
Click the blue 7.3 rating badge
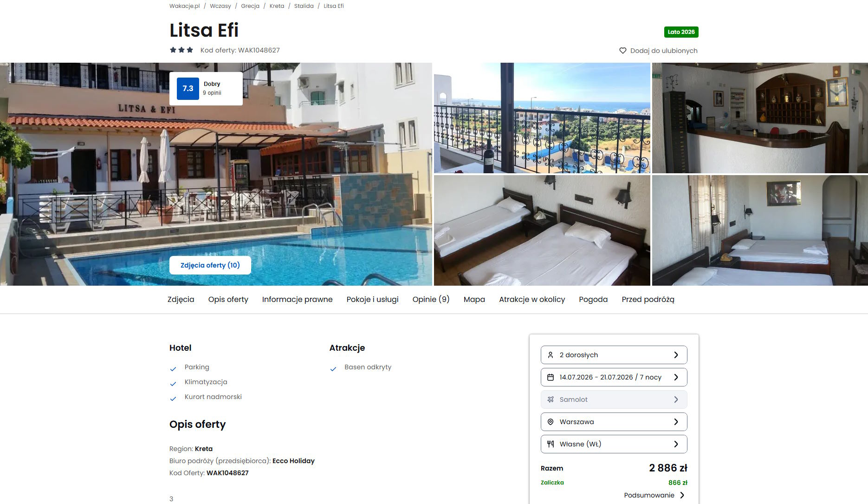tap(188, 89)
